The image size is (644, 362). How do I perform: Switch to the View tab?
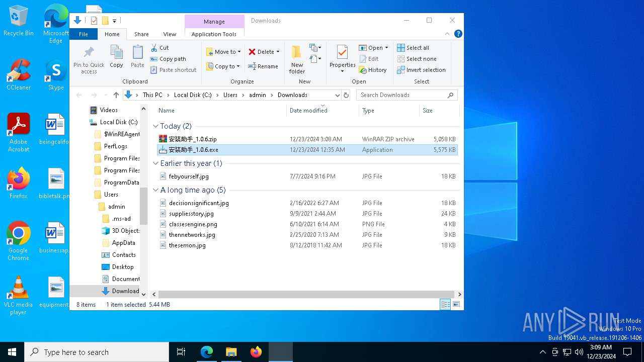click(x=170, y=34)
